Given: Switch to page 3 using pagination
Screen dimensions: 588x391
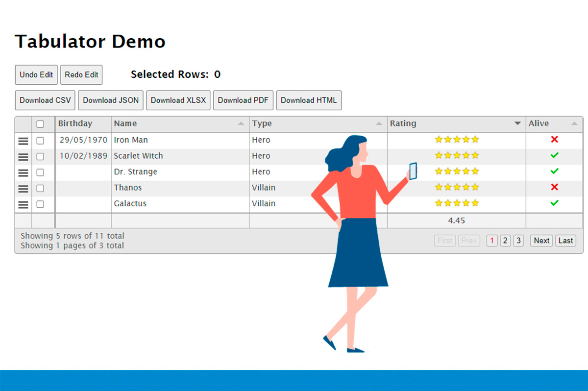Looking at the screenshot, I should (518, 241).
